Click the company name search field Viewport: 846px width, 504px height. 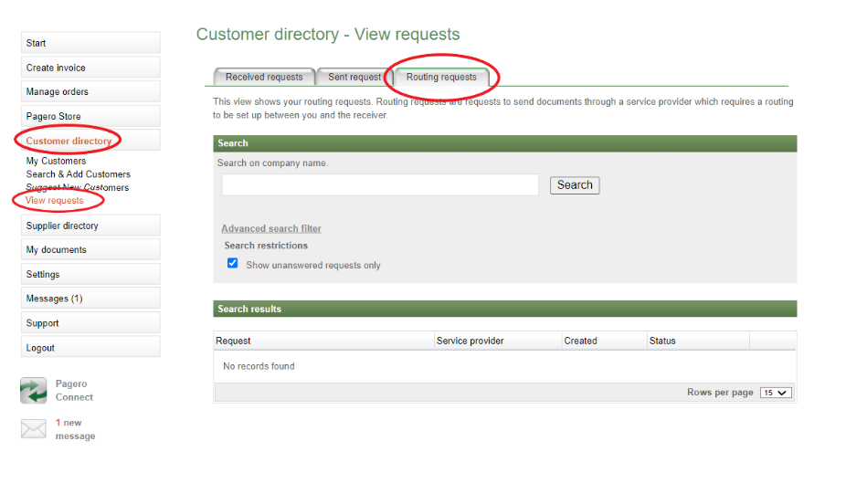(380, 184)
